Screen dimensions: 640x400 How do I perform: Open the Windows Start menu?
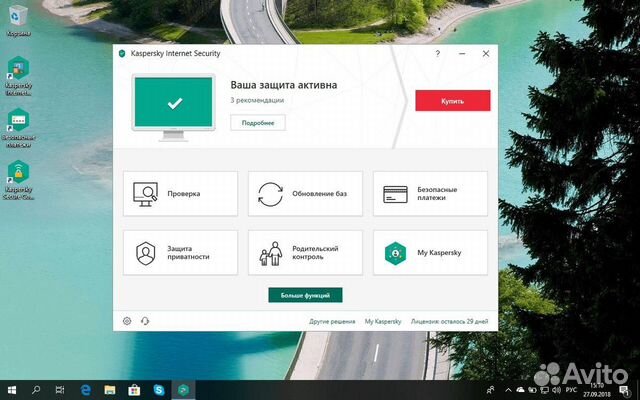[x=12, y=390]
